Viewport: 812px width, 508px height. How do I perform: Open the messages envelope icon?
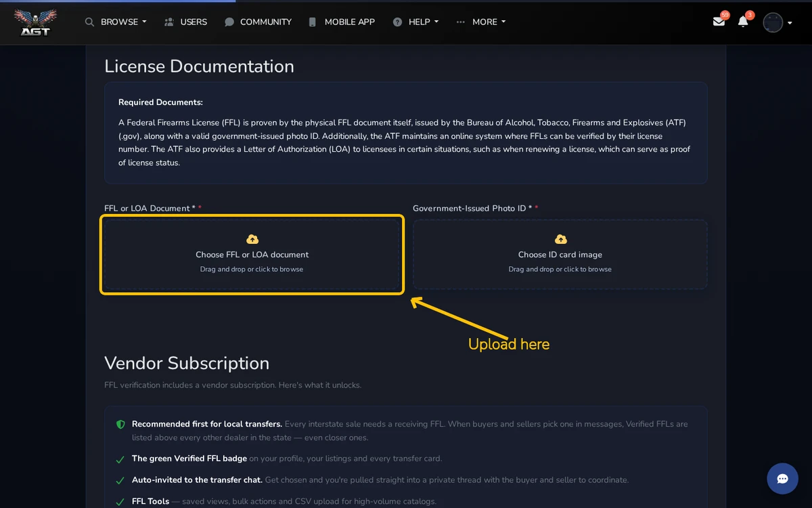(719, 22)
